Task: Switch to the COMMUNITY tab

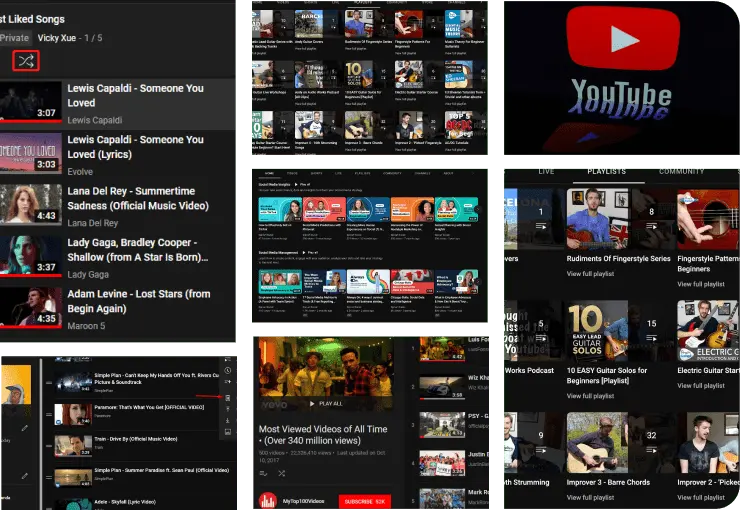Action: (x=681, y=171)
